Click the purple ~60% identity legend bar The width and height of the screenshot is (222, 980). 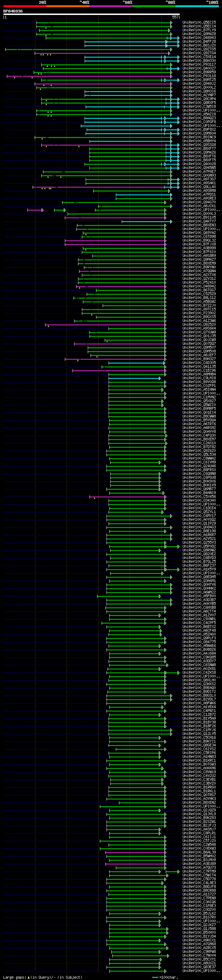click(111, 6)
